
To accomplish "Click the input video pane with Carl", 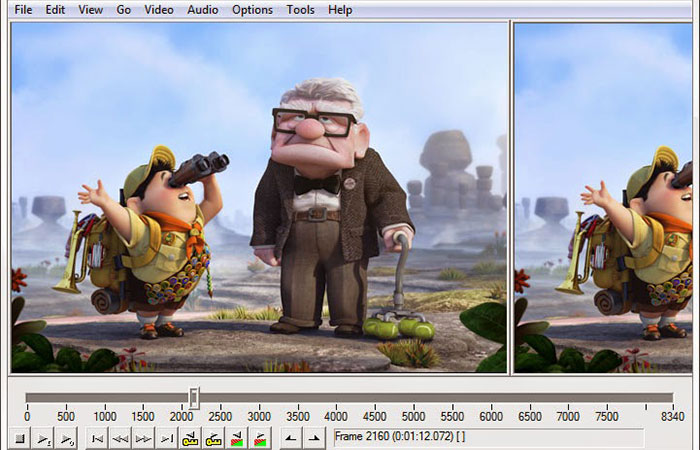I will [259, 197].
